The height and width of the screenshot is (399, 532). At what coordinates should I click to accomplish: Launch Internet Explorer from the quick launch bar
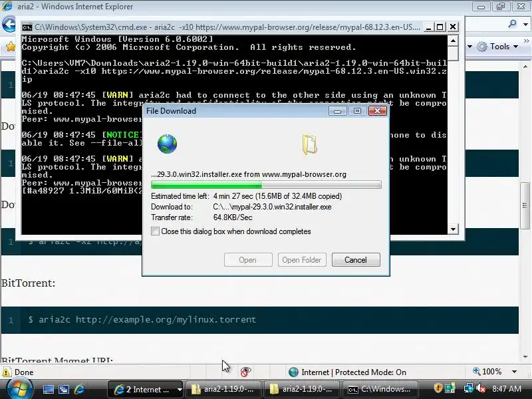click(x=79, y=389)
